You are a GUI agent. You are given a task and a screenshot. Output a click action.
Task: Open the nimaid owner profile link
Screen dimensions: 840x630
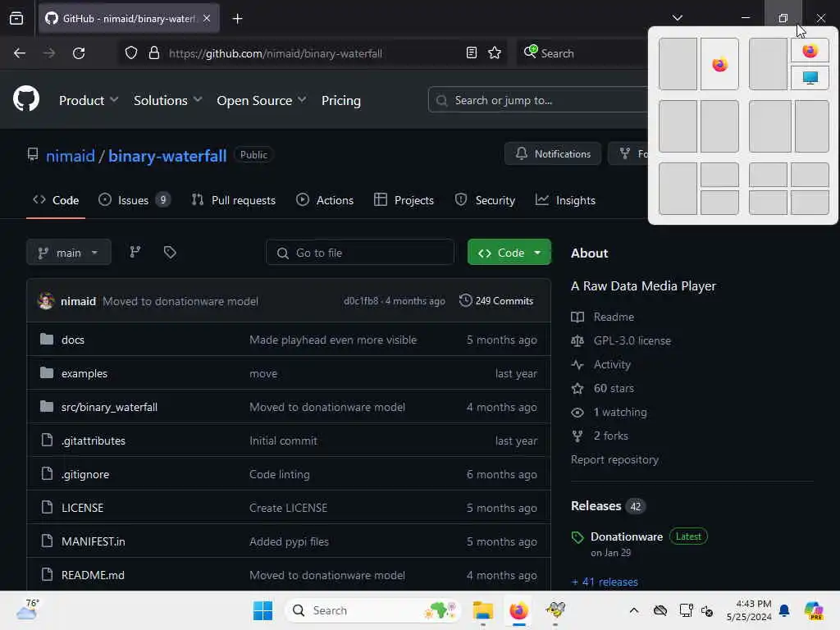[x=71, y=155]
